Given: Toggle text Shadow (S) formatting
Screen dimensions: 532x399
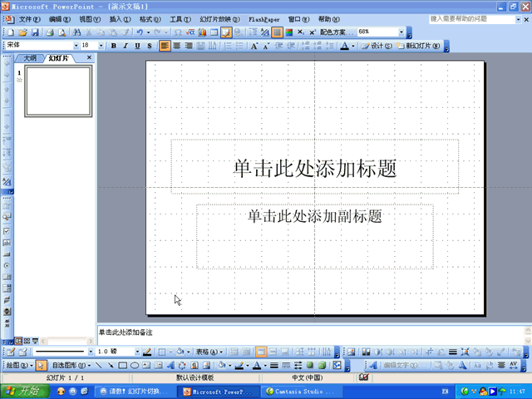Looking at the screenshot, I should pyautogui.click(x=150, y=46).
